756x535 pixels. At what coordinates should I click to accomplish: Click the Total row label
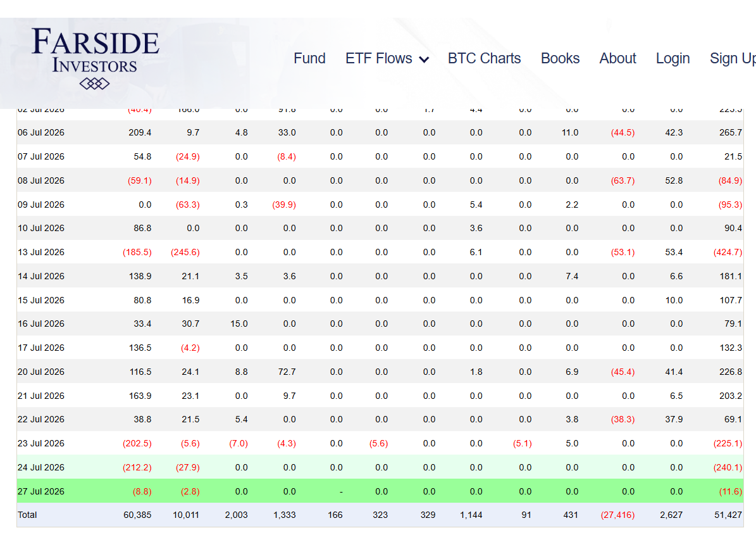click(x=27, y=515)
